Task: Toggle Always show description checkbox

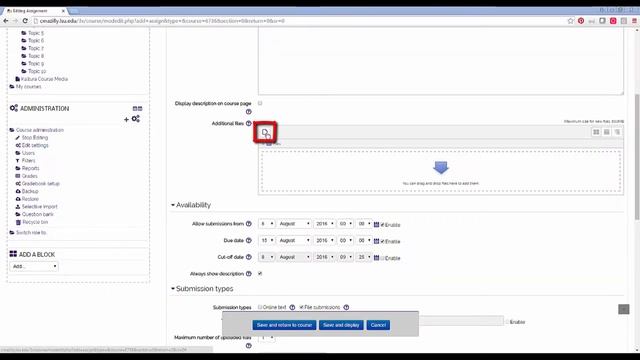Action: point(260,273)
